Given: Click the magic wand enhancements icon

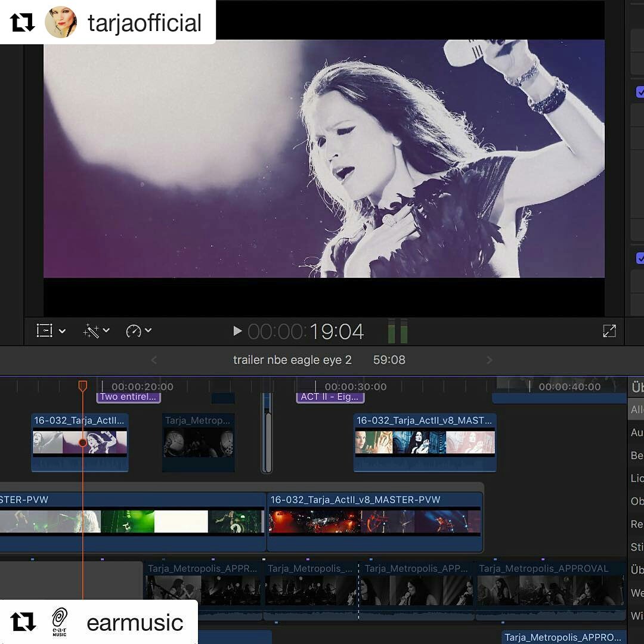Looking at the screenshot, I should click(91, 331).
